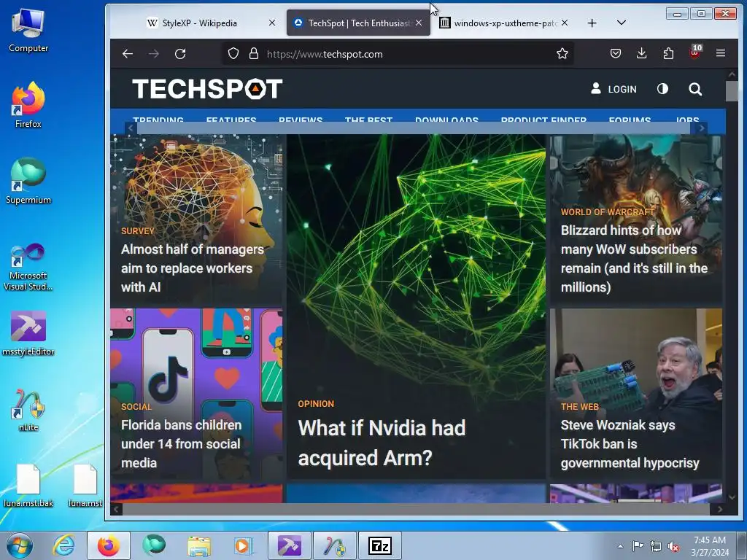
Task: Open Florida bans children social media article
Action: (181, 444)
